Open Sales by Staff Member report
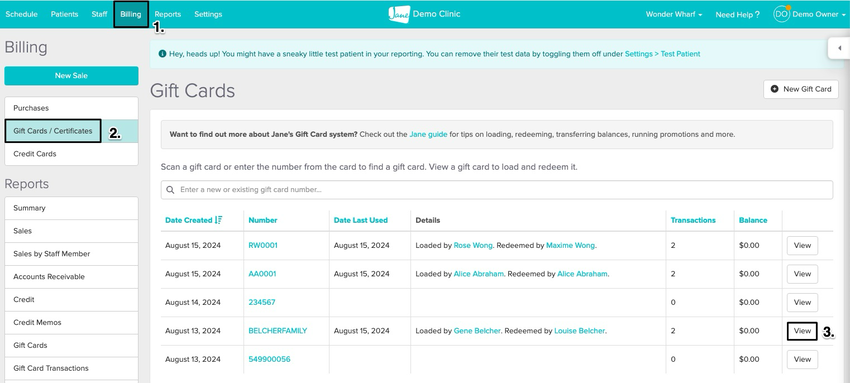The width and height of the screenshot is (850, 383). pos(71,254)
